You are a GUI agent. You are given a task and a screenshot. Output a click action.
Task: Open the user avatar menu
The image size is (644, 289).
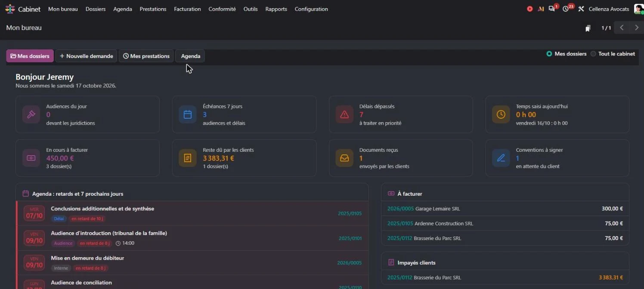[x=639, y=9]
